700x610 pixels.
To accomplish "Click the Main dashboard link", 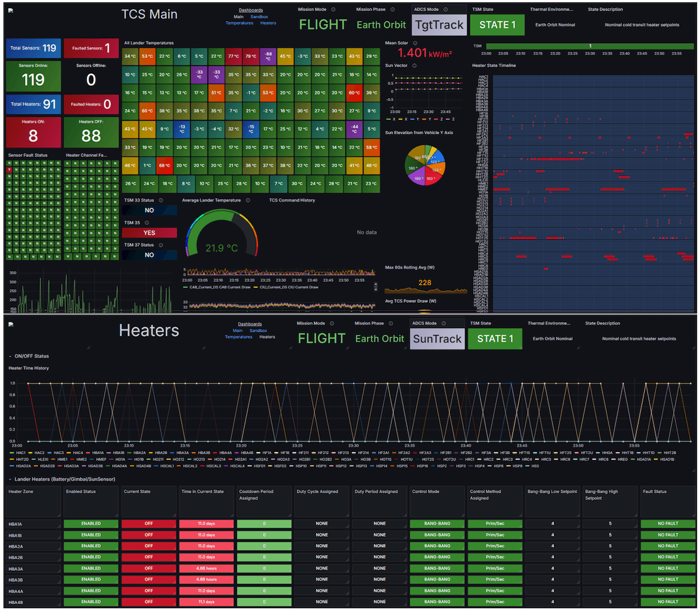I will (238, 16).
